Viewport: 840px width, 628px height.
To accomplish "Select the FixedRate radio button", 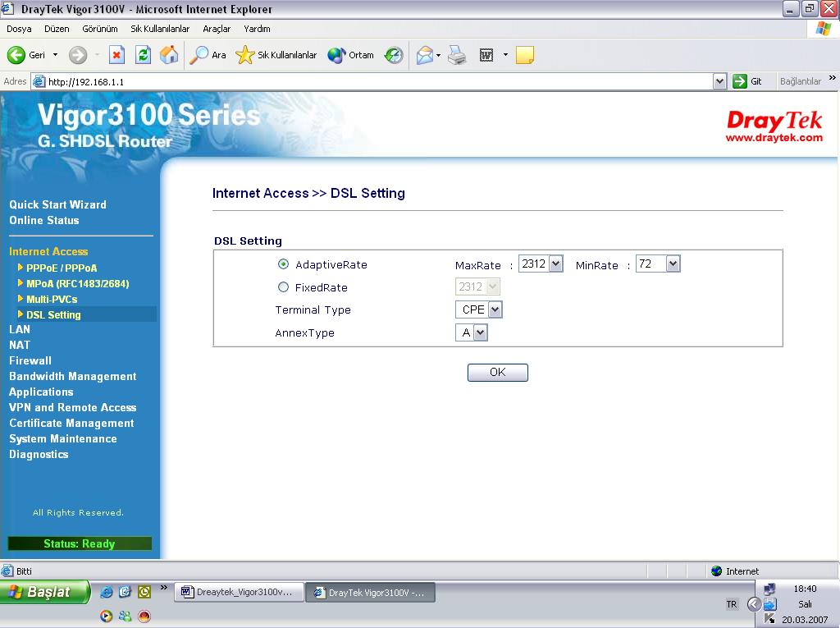I will click(x=284, y=287).
